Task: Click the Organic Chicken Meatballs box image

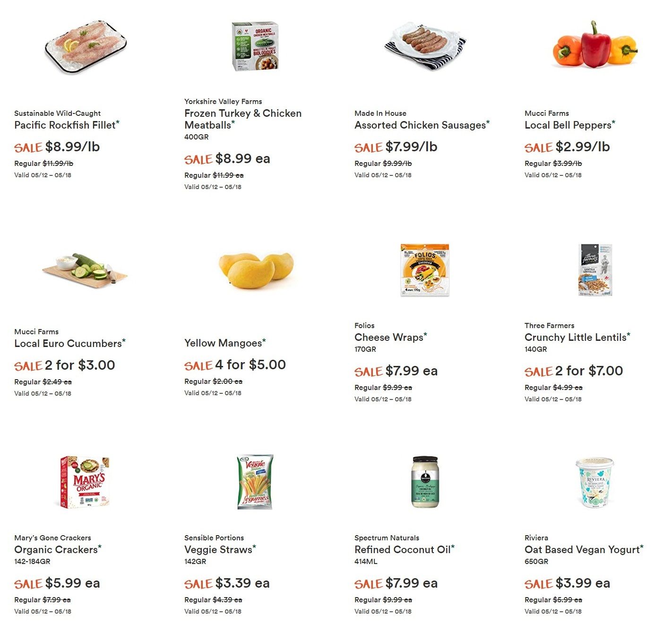Action: 255,46
